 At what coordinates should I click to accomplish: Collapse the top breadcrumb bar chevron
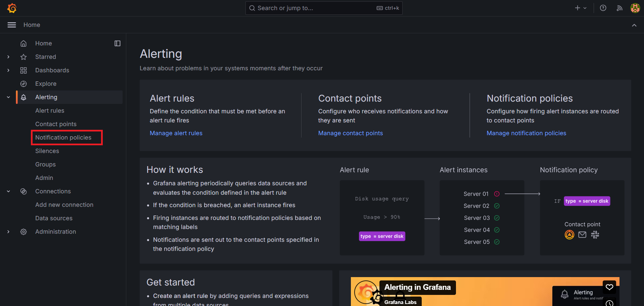pyautogui.click(x=634, y=25)
